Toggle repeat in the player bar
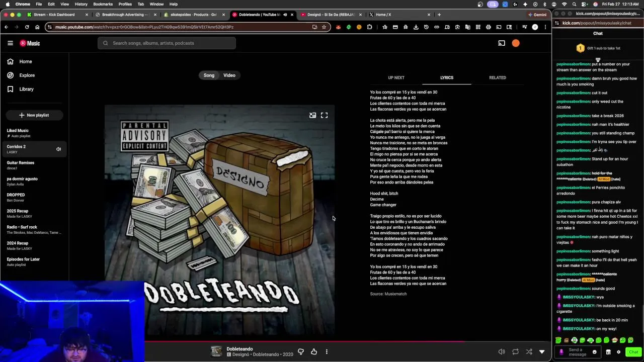The width and height of the screenshot is (644, 362). 515,351
